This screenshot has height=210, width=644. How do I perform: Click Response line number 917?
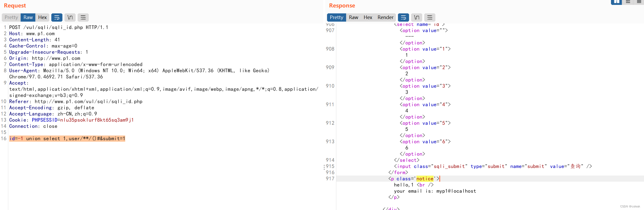point(330,179)
